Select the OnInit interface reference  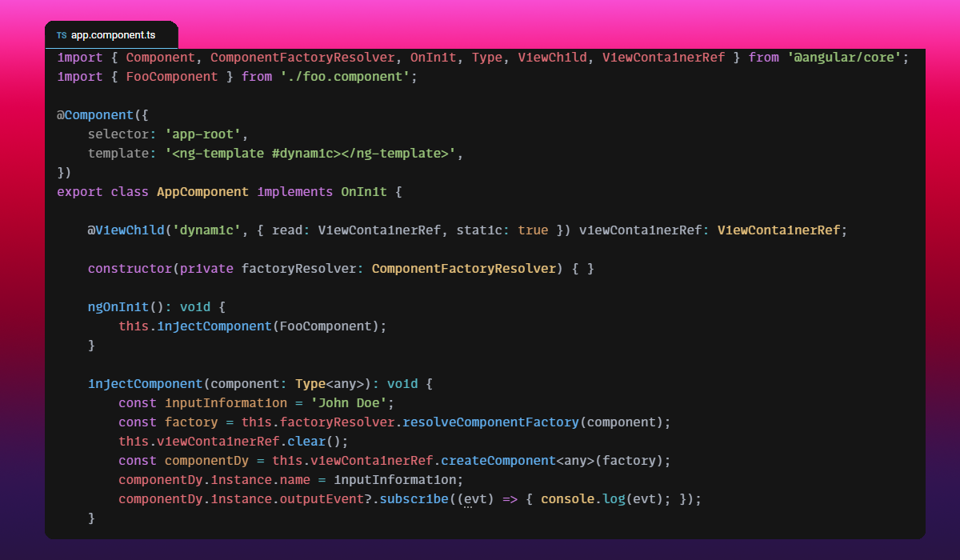coord(364,191)
